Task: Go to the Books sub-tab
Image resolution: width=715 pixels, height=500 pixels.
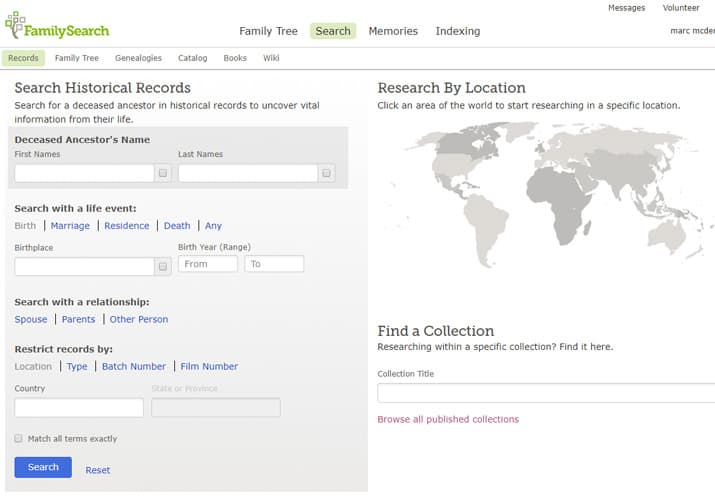Action: coord(235,58)
